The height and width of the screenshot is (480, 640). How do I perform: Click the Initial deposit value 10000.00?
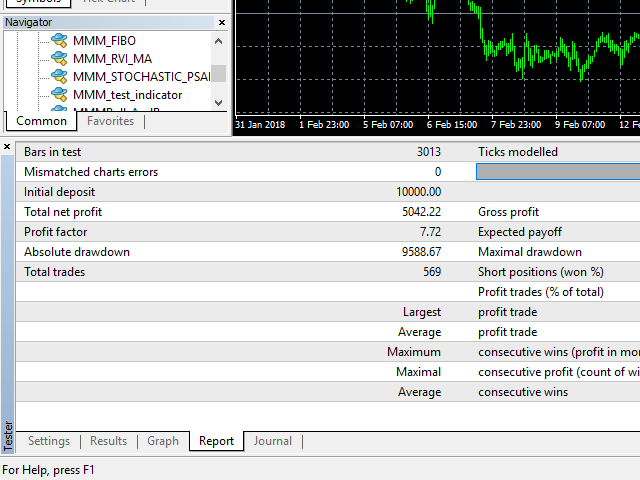pyautogui.click(x=418, y=192)
